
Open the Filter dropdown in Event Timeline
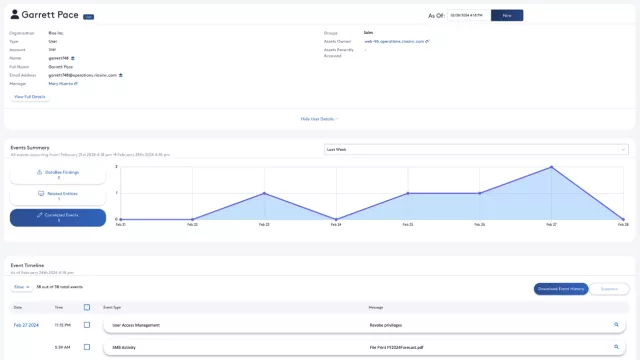(x=22, y=287)
